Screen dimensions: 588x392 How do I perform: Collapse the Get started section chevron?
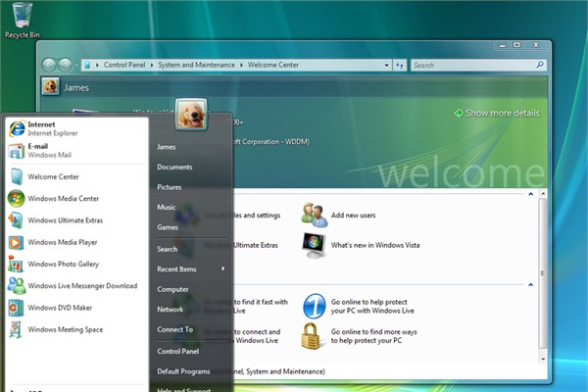(530, 194)
